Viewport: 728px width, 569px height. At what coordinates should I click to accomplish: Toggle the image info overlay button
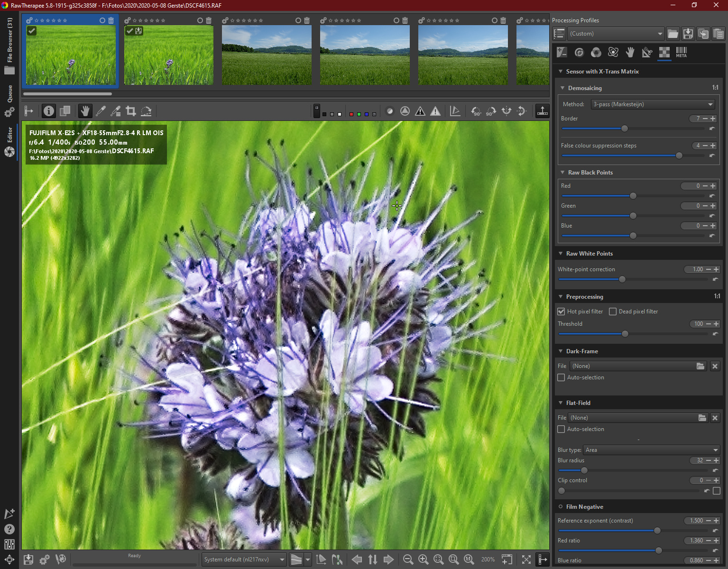click(x=48, y=111)
